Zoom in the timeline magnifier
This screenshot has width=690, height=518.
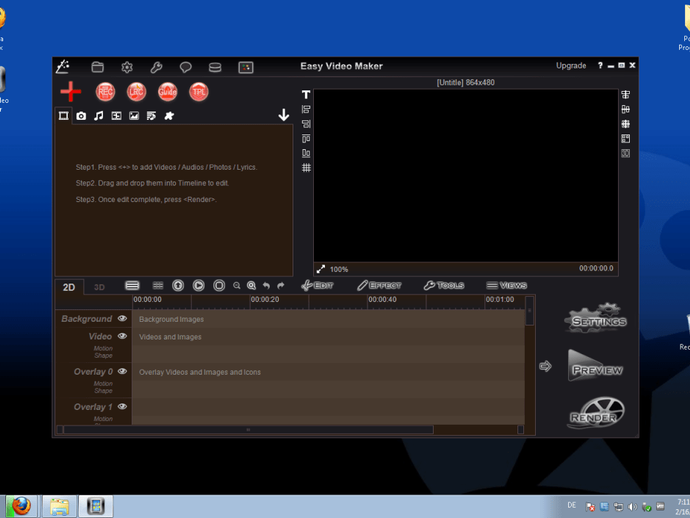point(251,286)
